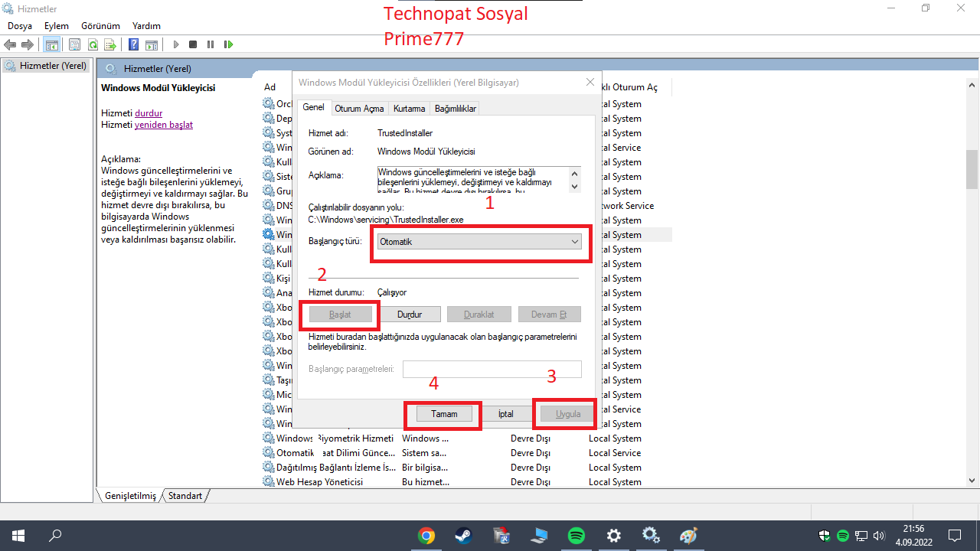Open Steam from the taskbar
This screenshot has width=980, height=551.
(x=464, y=536)
